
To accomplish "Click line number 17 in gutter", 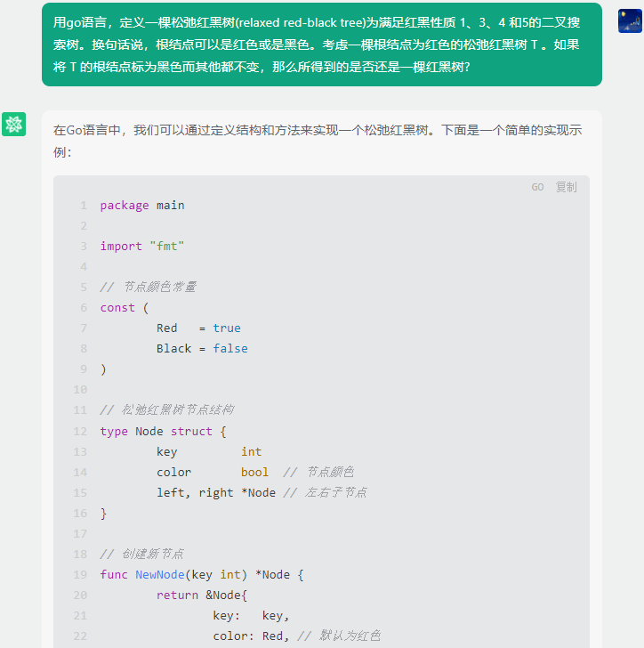I will pos(80,534).
